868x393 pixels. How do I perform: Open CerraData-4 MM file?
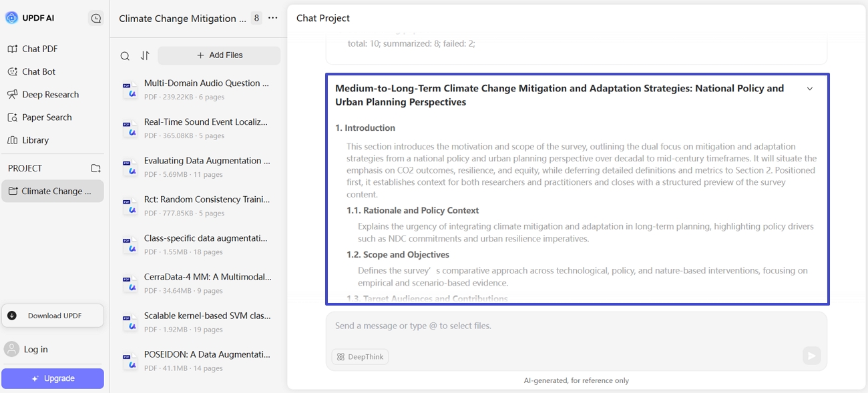tap(199, 283)
